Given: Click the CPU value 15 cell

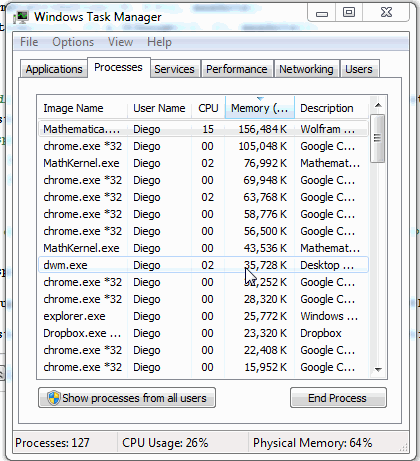Looking at the screenshot, I should (208, 129).
